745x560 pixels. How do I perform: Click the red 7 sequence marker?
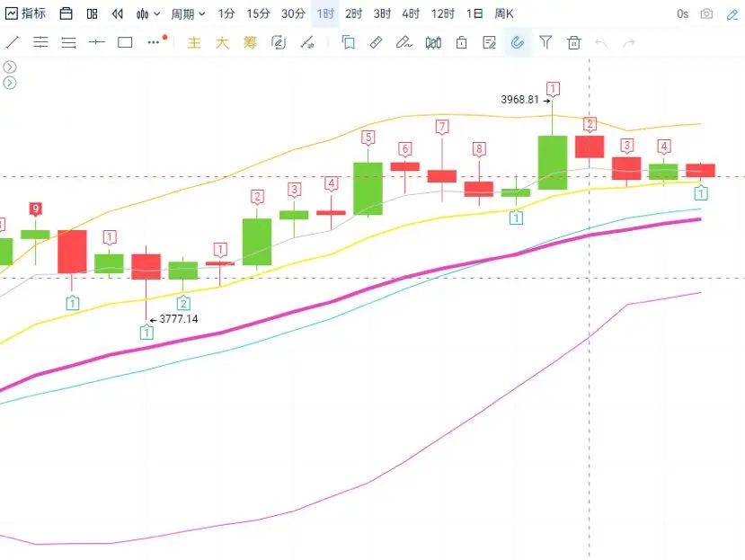click(x=442, y=127)
